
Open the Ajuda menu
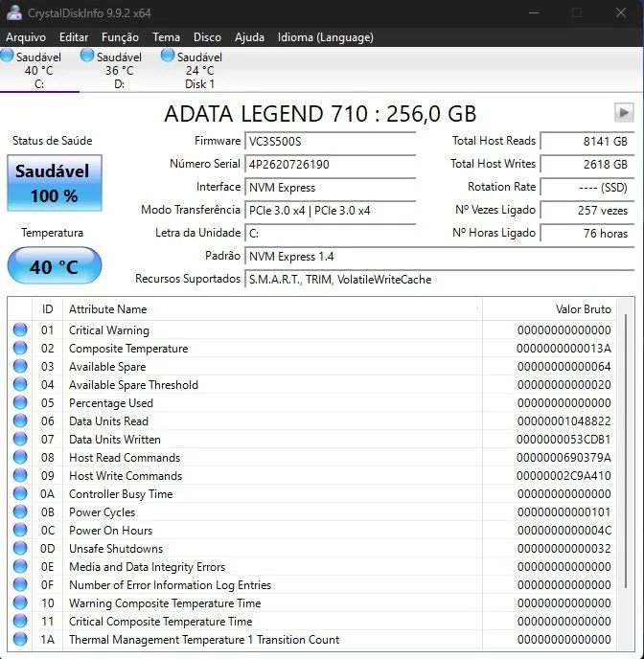click(249, 37)
